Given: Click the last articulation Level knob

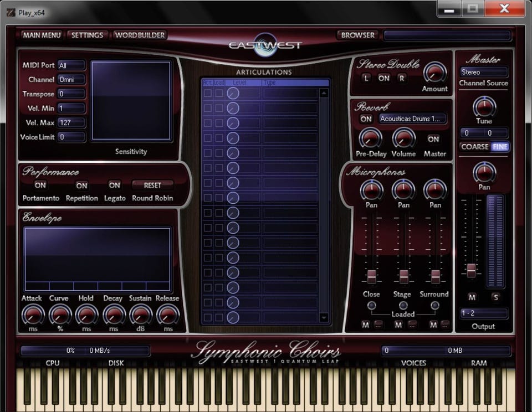Looking at the screenshot, I should [233, 317].
